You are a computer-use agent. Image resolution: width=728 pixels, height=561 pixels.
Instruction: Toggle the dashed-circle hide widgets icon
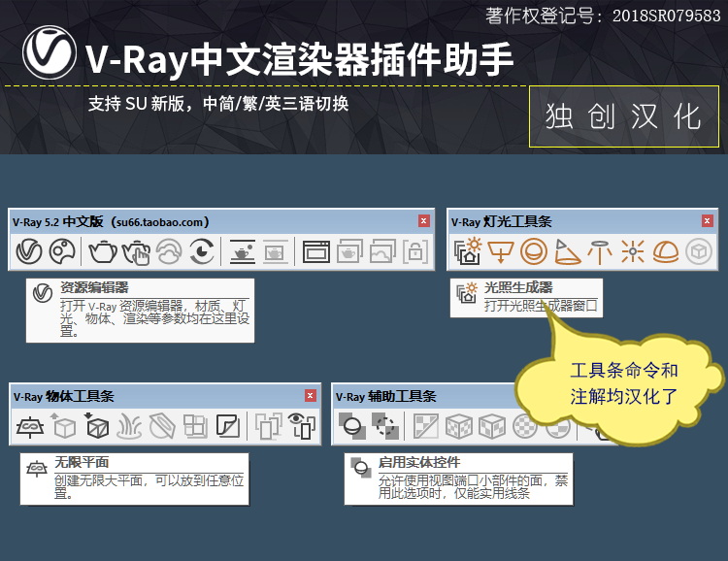[385, 426]
